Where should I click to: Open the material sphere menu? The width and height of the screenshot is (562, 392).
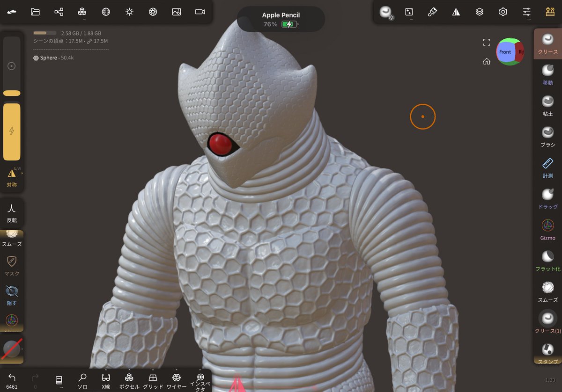click(106, 12)
